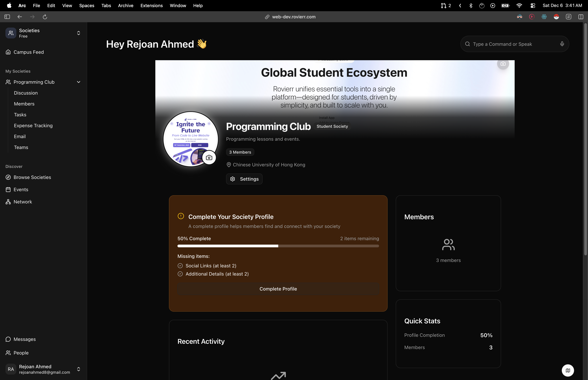Open the Spaces menu
Screen dimensions: 588x380
pyautogui.click(x=87, y=5)
